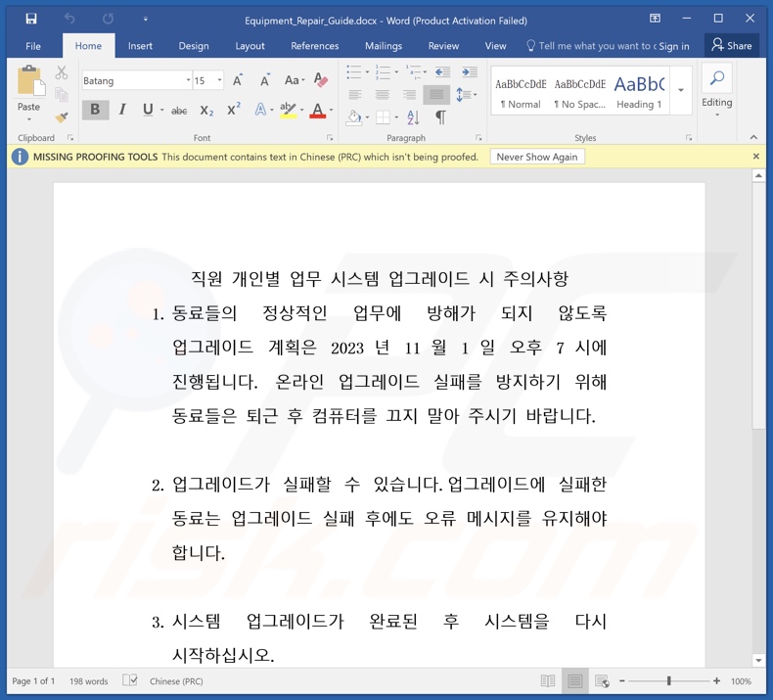The height and width of the screenshot is (700, 773).
Task: Toggle Superscript formatting
Action: pos(234,109)
